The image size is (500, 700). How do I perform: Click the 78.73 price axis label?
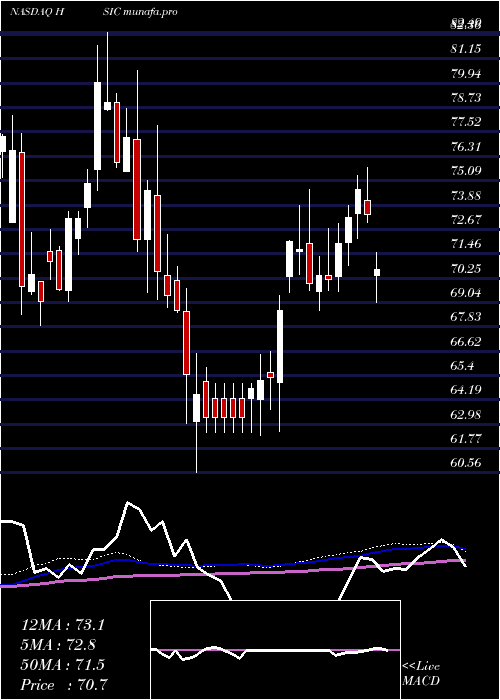click(466, 97)
